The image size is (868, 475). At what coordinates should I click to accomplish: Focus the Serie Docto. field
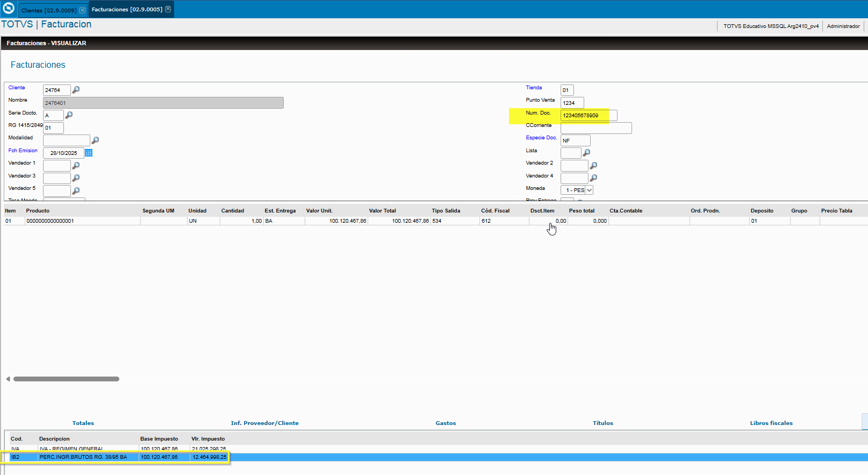[x=53, y=115]
